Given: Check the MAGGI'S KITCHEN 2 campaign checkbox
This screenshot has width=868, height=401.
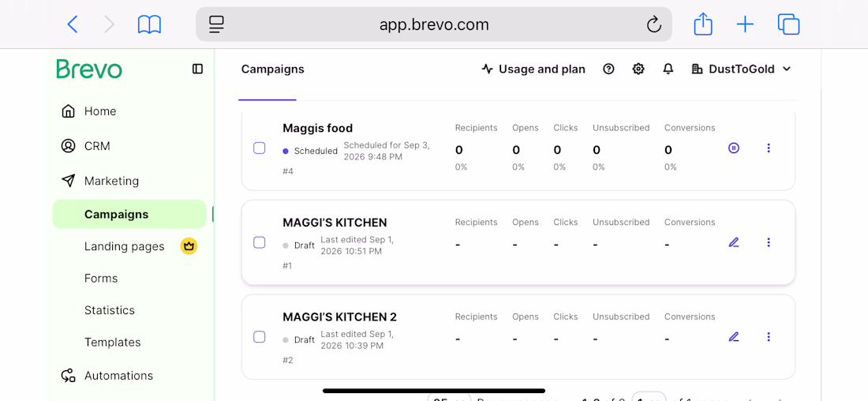Looking at the screenshot, I should (x=259, y=337).
